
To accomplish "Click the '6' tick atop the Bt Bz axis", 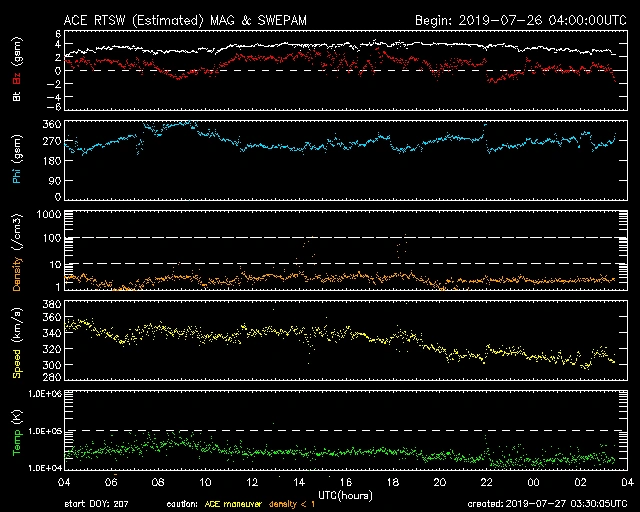I will [x=58, y=34].
